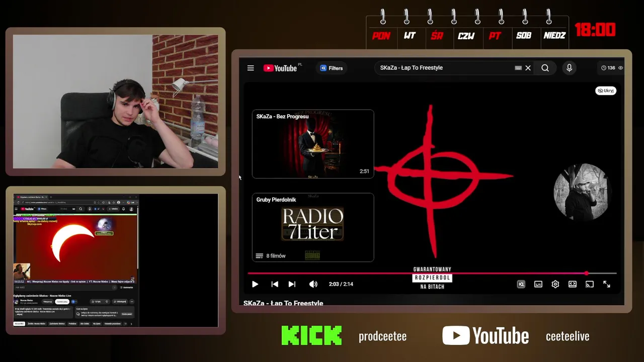Open the IQ Filters button

(331, 68)
